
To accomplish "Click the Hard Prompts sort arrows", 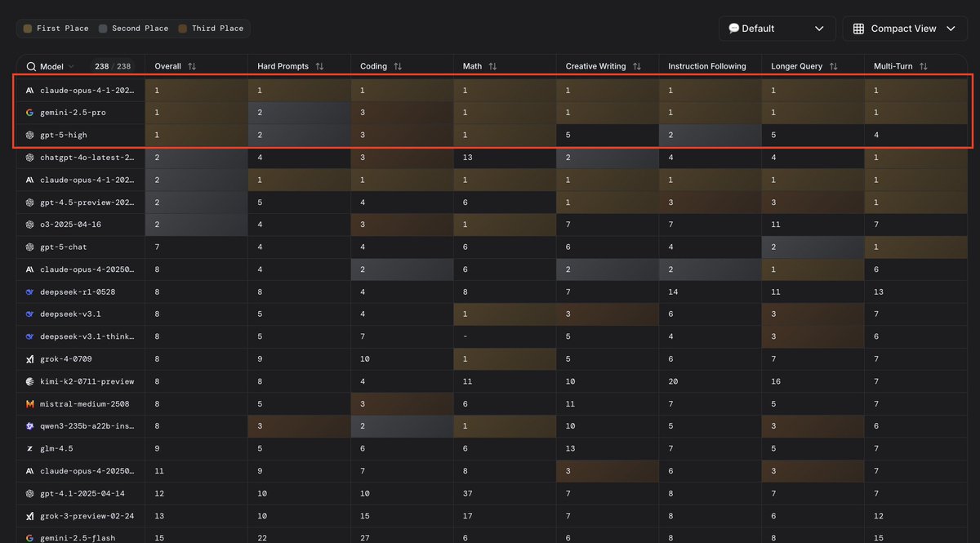I will 319,66.
